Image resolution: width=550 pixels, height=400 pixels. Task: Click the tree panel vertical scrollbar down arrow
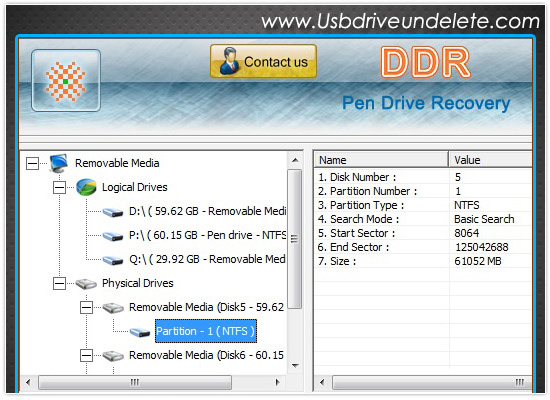[x=295, y=366]
